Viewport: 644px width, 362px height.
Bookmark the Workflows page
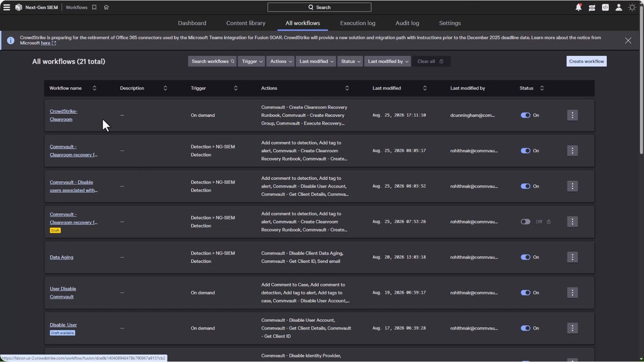coord(94,8)
